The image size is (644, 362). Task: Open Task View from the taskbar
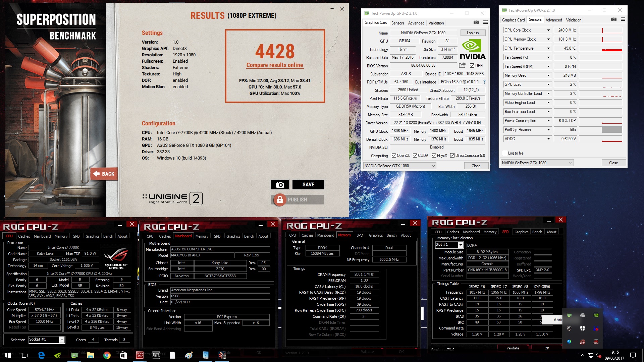tap(24, 355)
